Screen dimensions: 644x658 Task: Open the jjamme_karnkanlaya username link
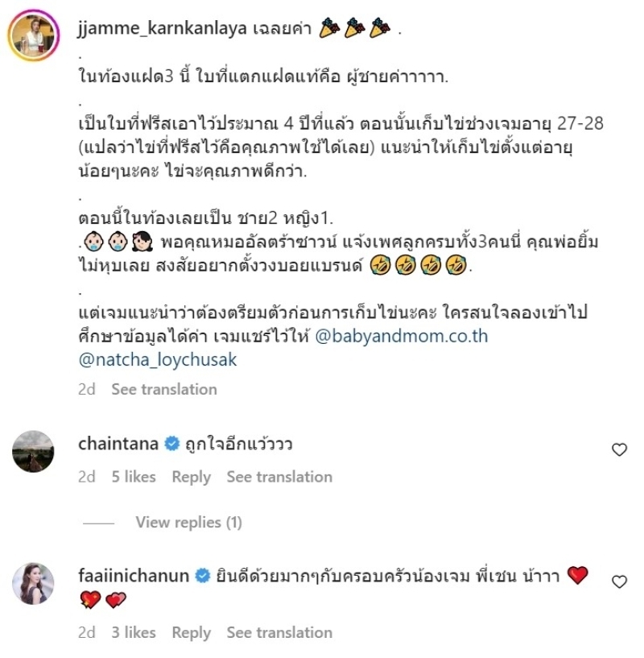163,28
